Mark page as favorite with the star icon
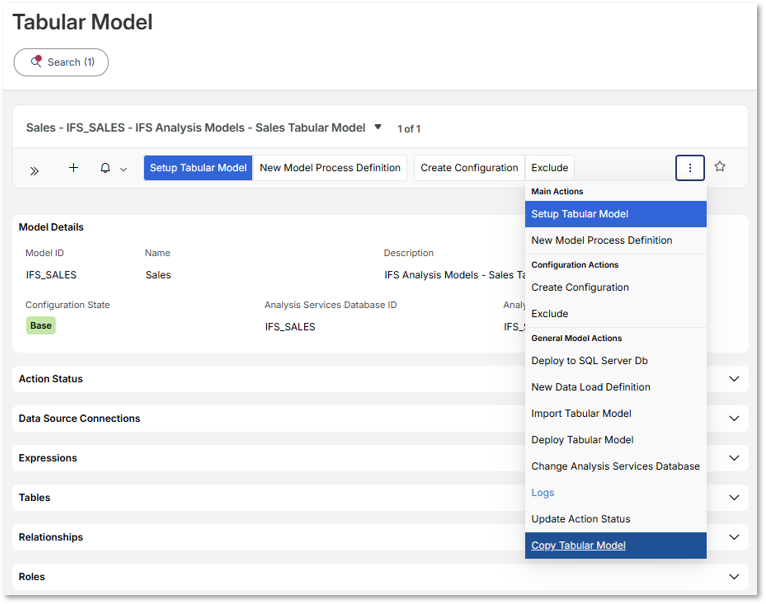Screen dimensions: 766x604 point(720,167)
